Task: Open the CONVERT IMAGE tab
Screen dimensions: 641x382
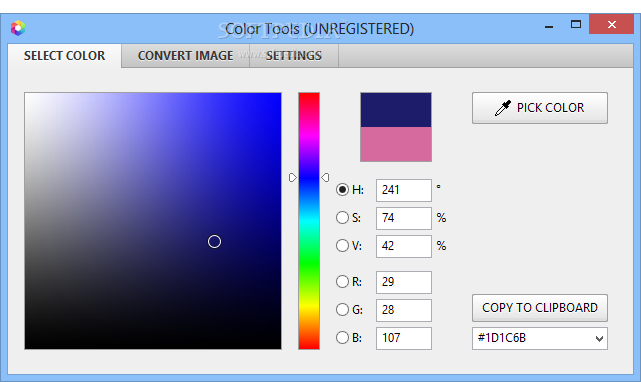Action: (185, 56)
